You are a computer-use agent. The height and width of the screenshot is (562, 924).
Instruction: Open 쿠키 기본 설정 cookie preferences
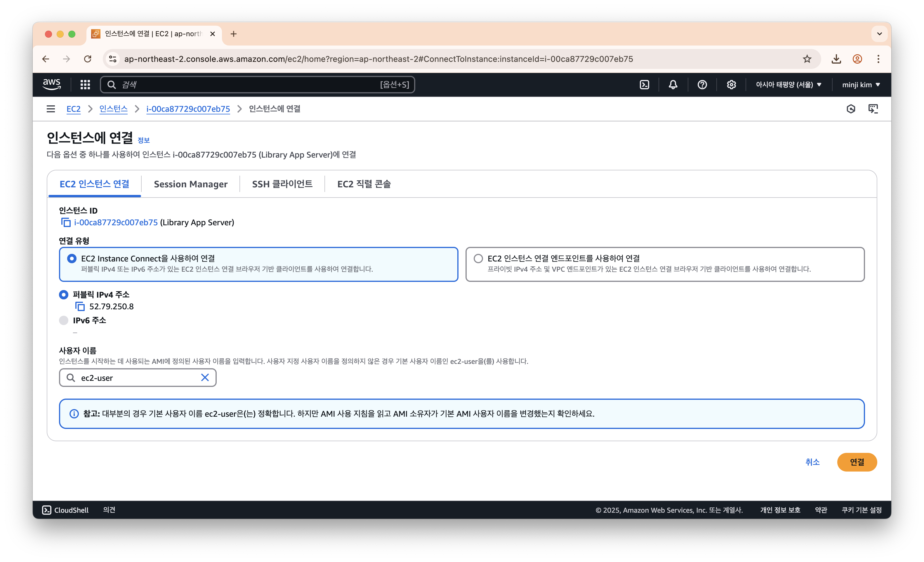pos(862,510)
